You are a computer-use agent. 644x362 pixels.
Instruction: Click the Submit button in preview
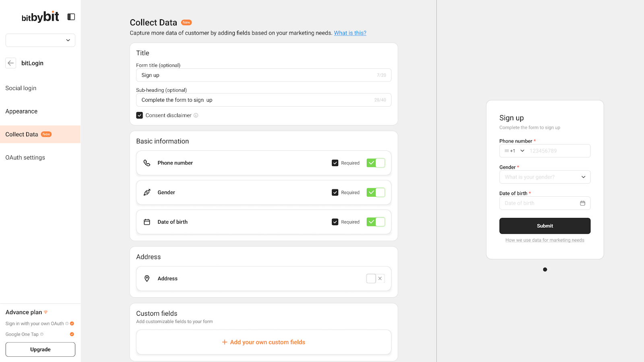pos(545,226)
